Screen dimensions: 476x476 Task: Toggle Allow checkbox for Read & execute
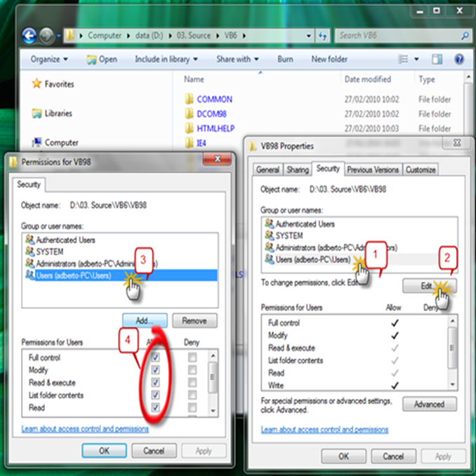pos(155,382)
